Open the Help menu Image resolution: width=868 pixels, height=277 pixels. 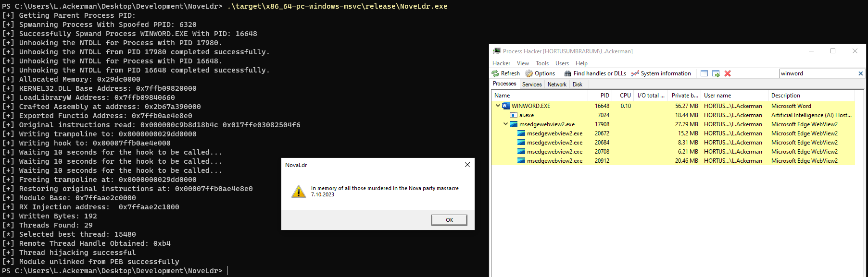pos(581,63)
